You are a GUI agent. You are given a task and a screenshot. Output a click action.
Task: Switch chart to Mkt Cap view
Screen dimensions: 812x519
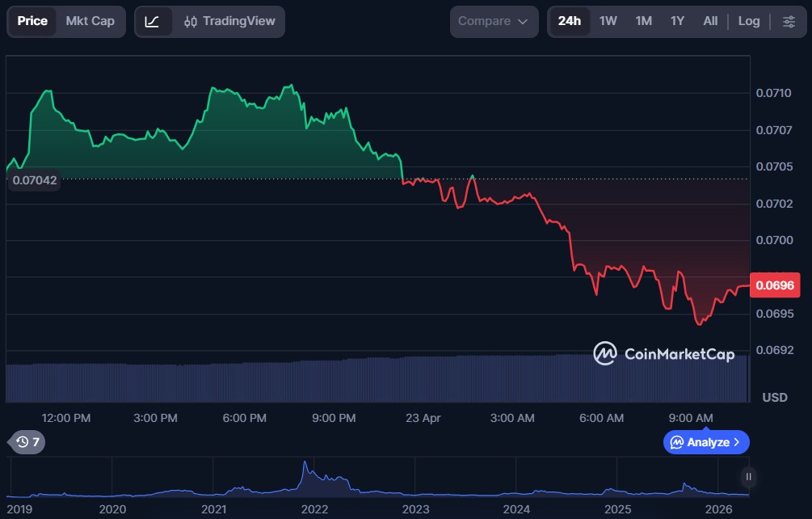pos(90,21)
